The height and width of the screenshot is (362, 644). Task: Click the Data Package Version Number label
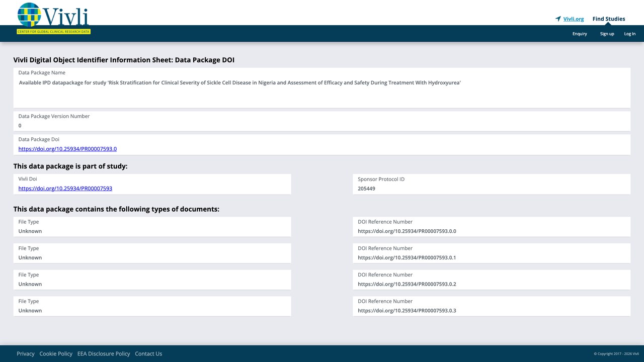pos(54,116)
